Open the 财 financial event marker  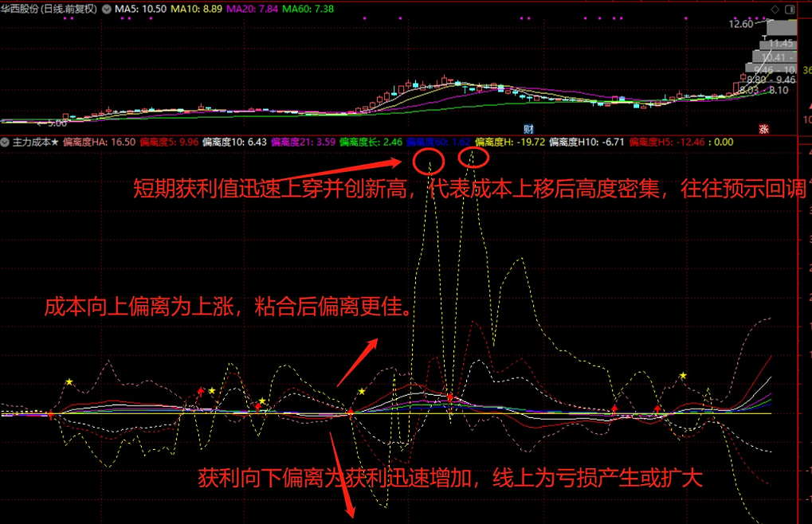coord(528,129)
